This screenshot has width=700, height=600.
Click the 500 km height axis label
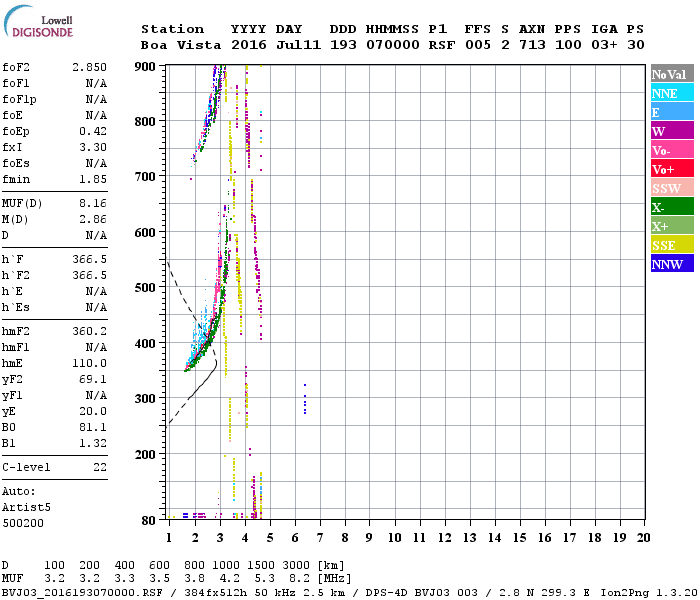tap(145, 288)
